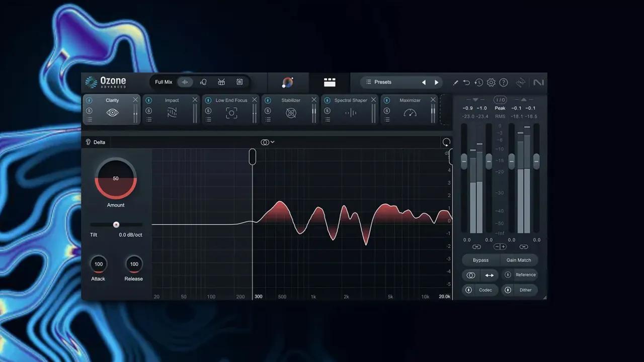Click the 300 Hz crossover handle
The image size is (644, 362).
[253, 156]
